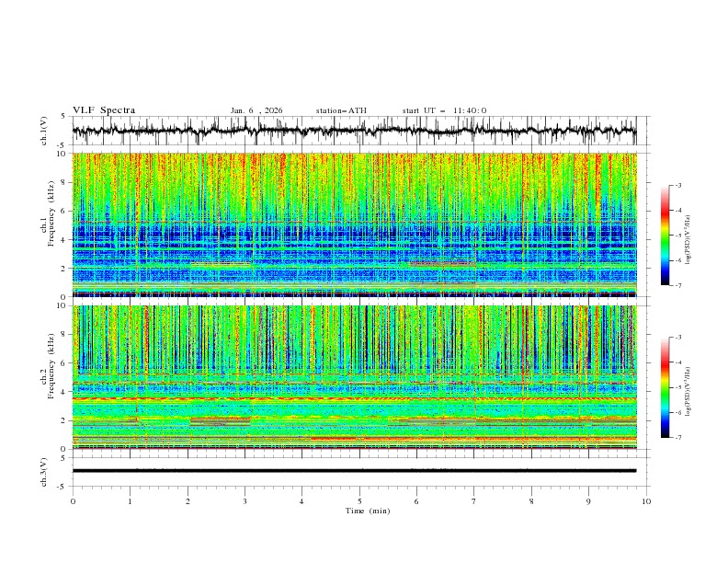Click time axis tick label '8'
This screenshot has height=563, width=728.
531,501
